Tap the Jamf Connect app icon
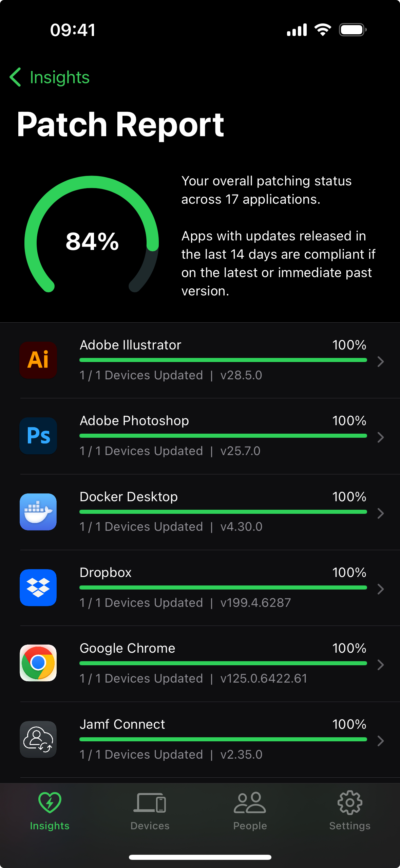The width and height of the screenshot is (400, 868). [x=38, y=739]
